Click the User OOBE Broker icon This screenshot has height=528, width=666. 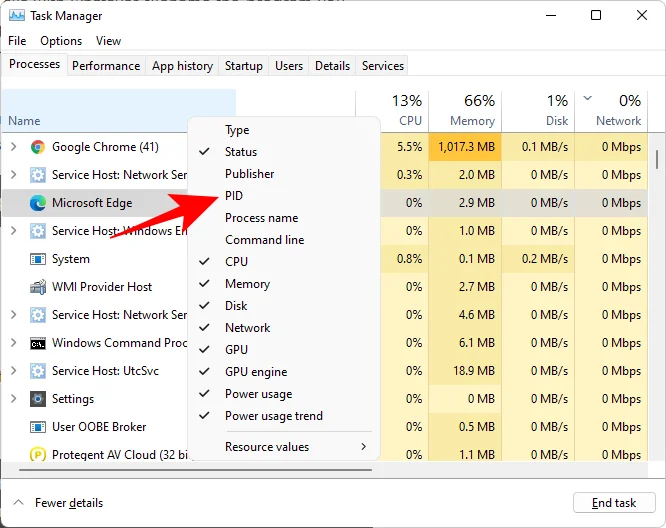tap(38, 427)
